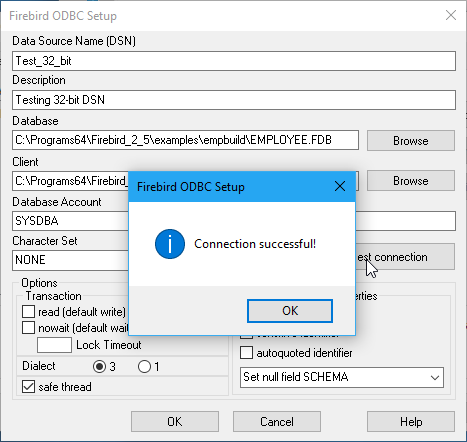Click the main OK button at the bottom
467x442 pixels.
click(x=175, y=422)
